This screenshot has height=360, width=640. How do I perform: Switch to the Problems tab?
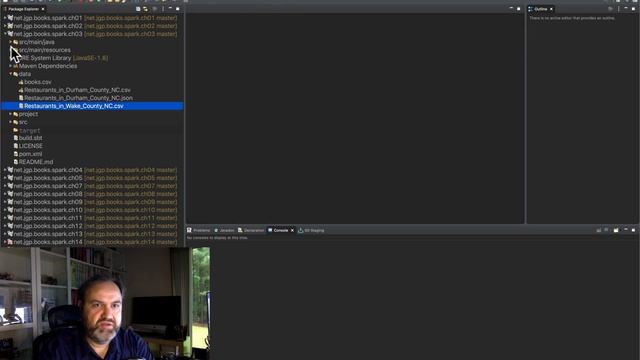click(x=198, y=230)
